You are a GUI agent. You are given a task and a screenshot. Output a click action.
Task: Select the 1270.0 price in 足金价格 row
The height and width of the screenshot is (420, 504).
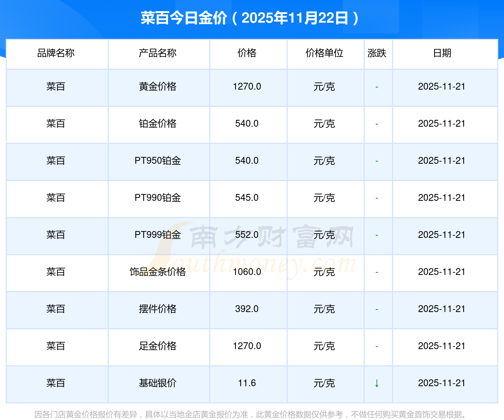point(247,346)
